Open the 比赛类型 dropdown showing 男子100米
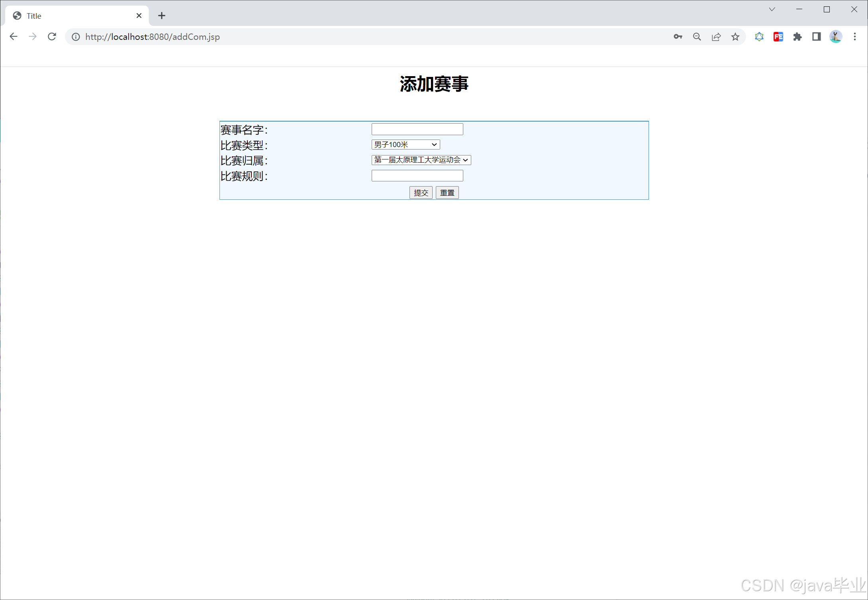The height and width of the screenshot is (600, 868). click(405, 144)
